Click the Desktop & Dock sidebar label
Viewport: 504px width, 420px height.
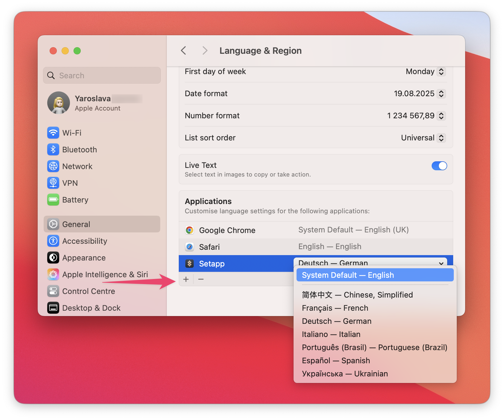91,308
